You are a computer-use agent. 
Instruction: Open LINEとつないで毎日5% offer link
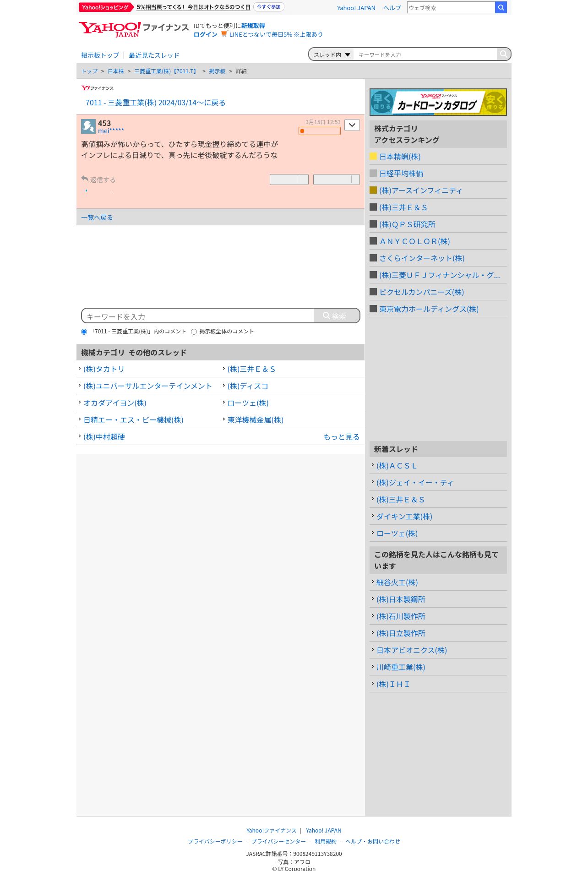point(276,34)
